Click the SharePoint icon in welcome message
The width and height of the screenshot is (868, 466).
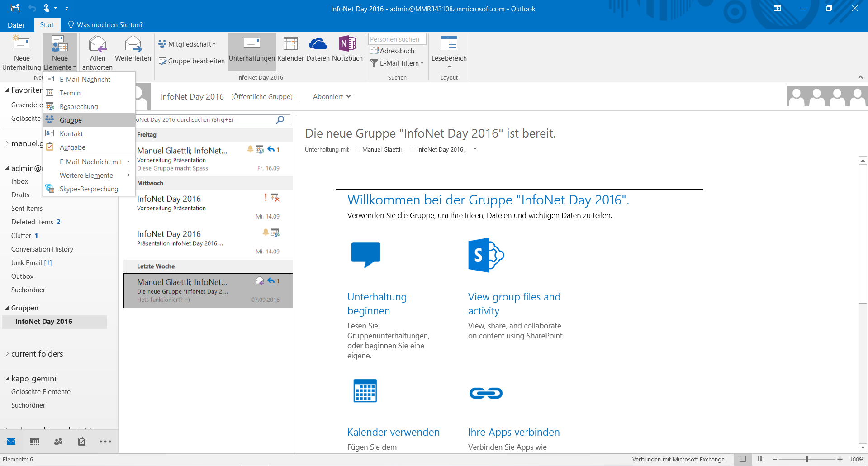pyautogui.click(x=486, y=255)
